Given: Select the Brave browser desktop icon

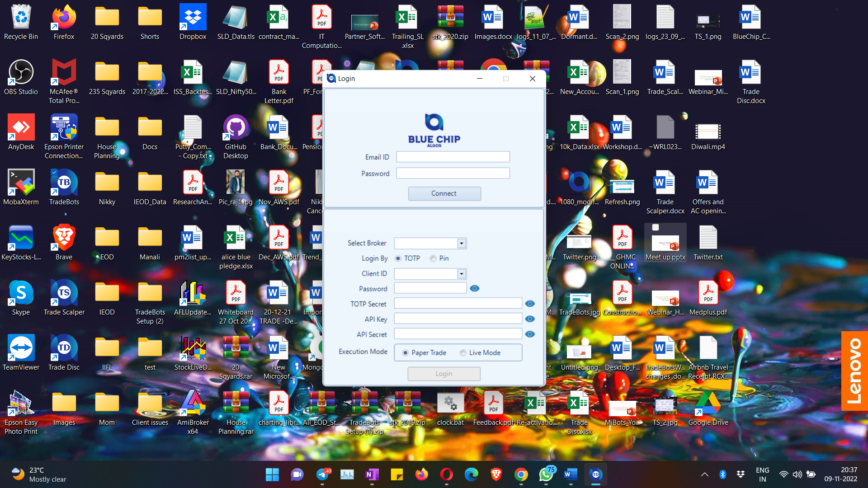Looking at the screenshot, I should (64, 243).
